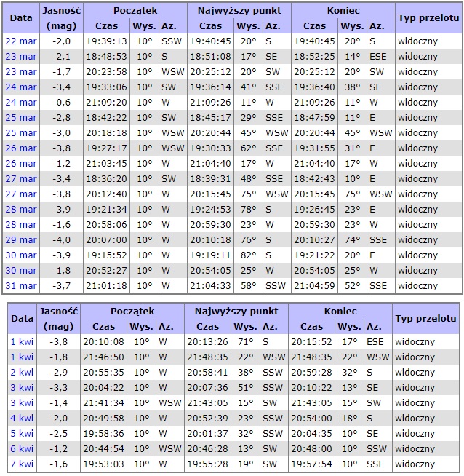This screenshot has width=464, height=476.
Task: Select the peak time 20:07:36
Action: click(x=207, y=388)
